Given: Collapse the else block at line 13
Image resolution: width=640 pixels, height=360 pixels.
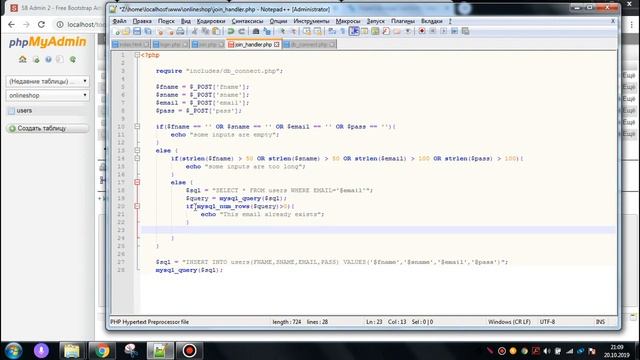Looking at the screenshot, I should tap(137, 151).
